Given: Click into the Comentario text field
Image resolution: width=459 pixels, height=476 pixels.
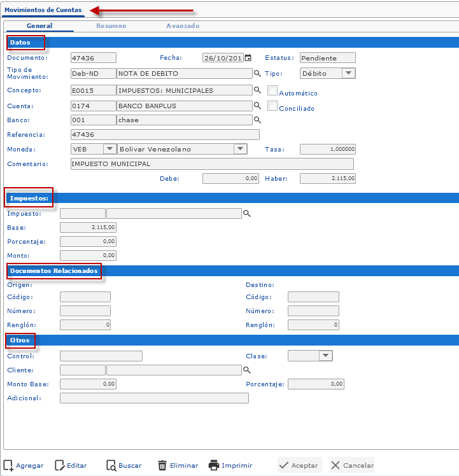Looking at the screenshot, I should click(x=212, y=164).
